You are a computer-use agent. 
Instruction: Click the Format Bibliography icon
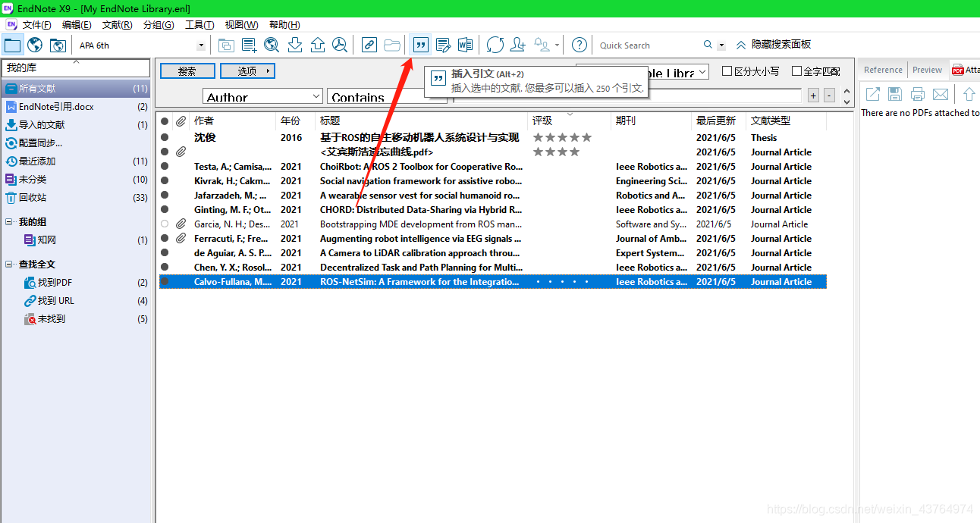pyautogui.click(x=444, y=45)
